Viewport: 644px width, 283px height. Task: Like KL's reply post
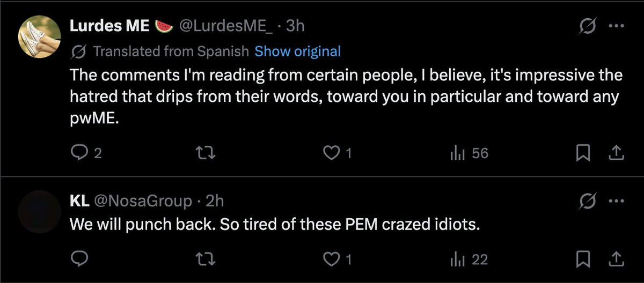pos(332,259)
